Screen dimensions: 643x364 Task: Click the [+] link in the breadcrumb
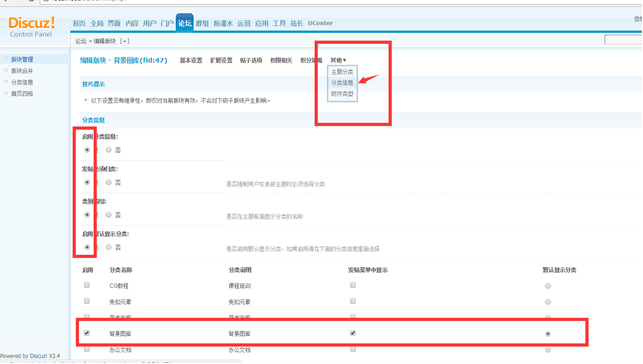point(125,41)
